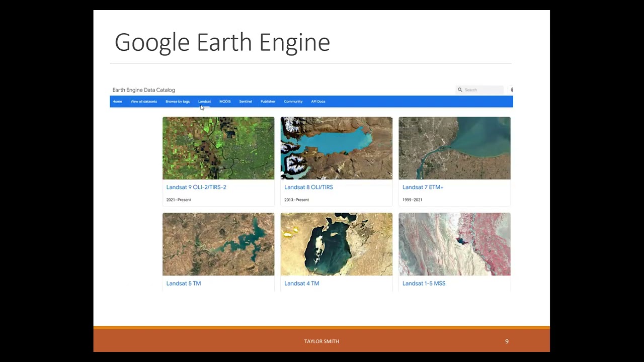Open the Landsat 4 TM link

[301, 284]
